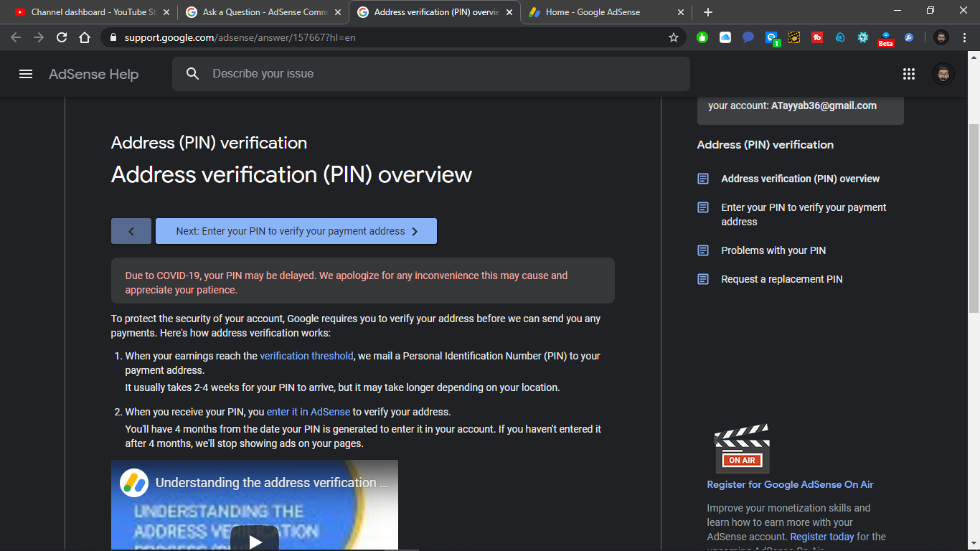The height and width of the screenshot is (551, 980).
Task: Follow the 'enter it in AdSense' link
Action: 308,412
